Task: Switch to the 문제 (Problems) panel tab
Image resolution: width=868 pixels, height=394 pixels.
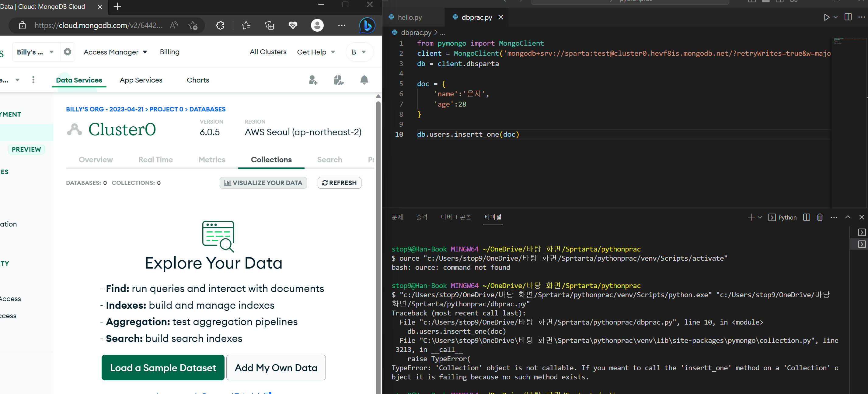Action: click(397, 217)
